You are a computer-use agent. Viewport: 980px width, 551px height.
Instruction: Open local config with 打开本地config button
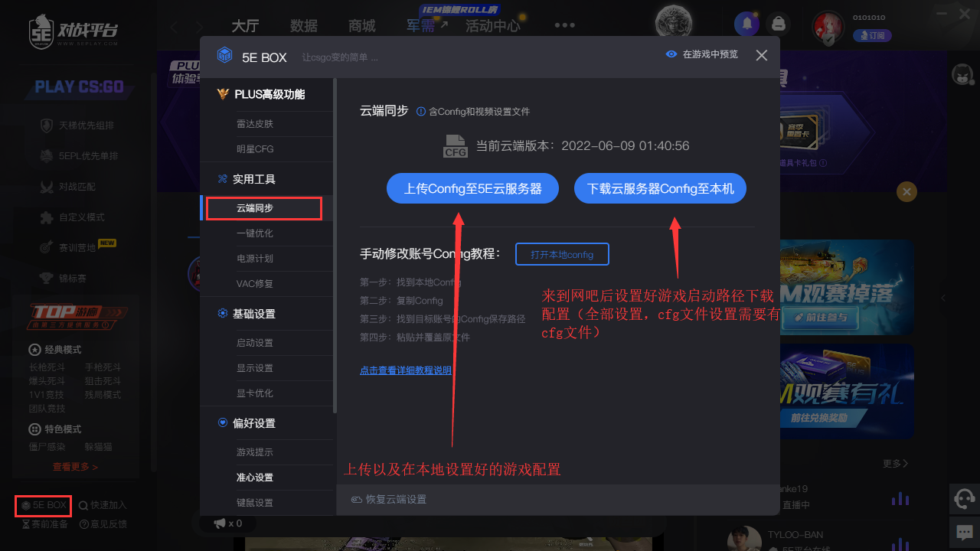tap(562, 254)
